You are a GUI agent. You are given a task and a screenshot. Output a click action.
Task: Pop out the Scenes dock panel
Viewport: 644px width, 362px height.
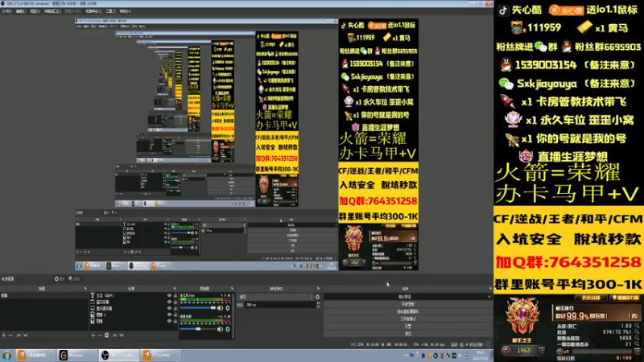pos(85,289)
